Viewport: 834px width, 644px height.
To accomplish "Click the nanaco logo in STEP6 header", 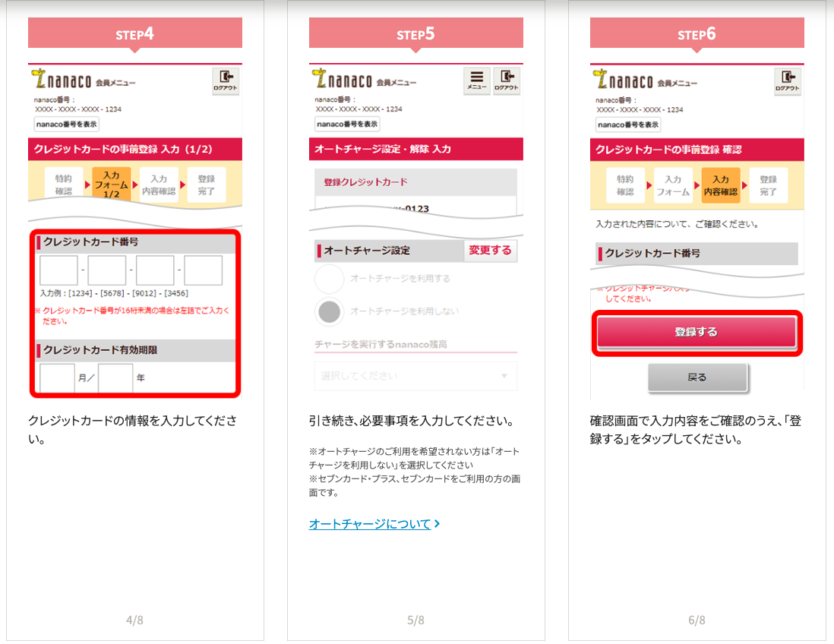I will 624,80.
